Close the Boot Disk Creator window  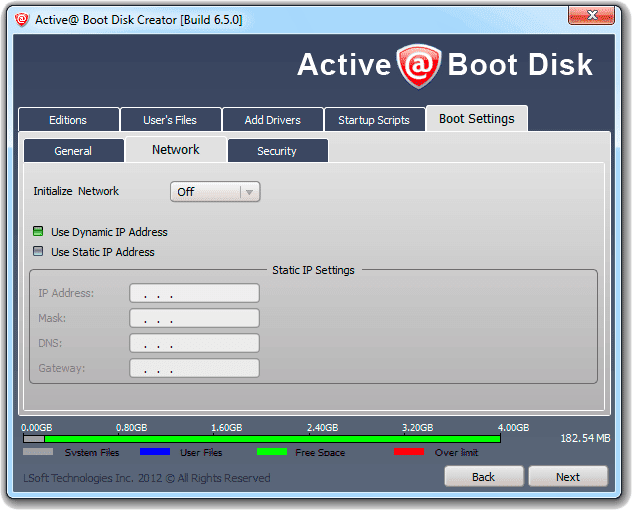592,15
